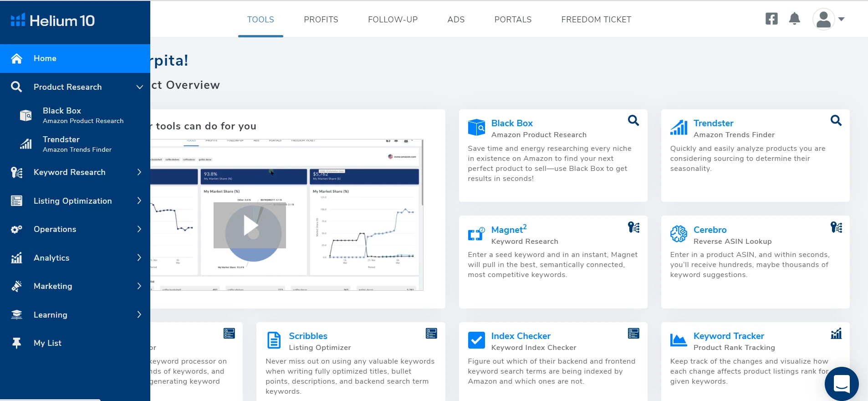Open the chat support bubble
This screenshot has width=868, height=401.
click(841, 384)
